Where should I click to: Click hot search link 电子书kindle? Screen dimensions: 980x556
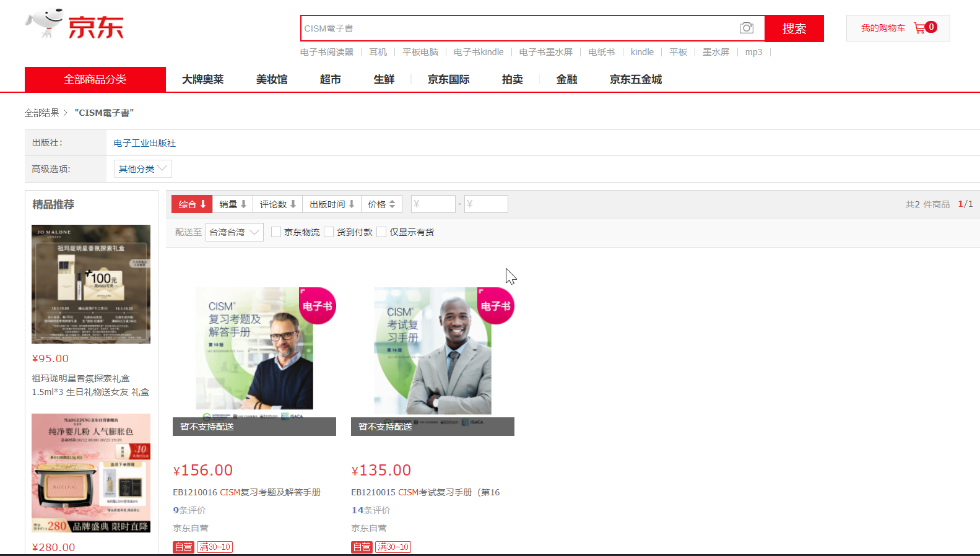[x=479, y=52]
